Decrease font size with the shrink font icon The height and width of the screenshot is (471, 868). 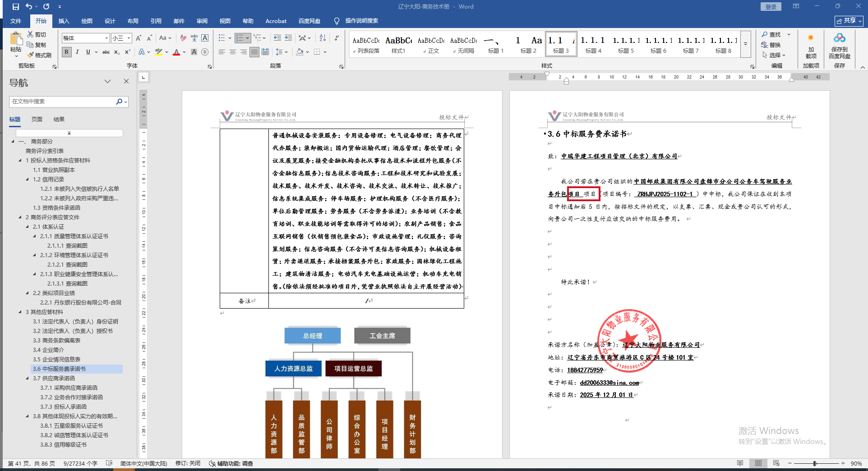tap(149, 38)
